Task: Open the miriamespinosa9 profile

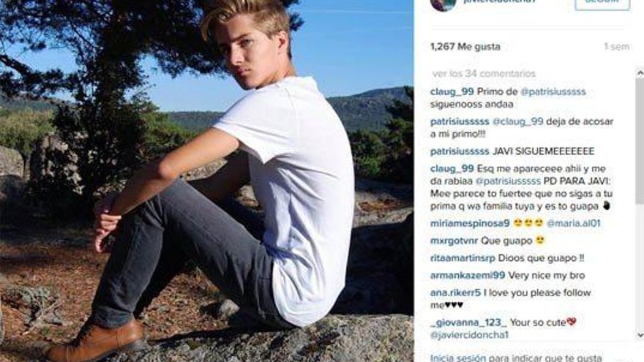Action: [470, 224]
